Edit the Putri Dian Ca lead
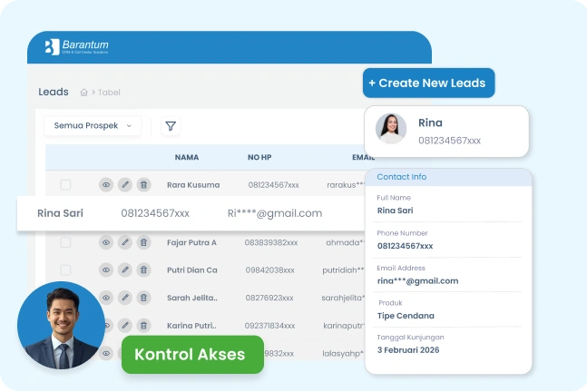587x392 pixels. pyautogui.click(x=125, y=269)
